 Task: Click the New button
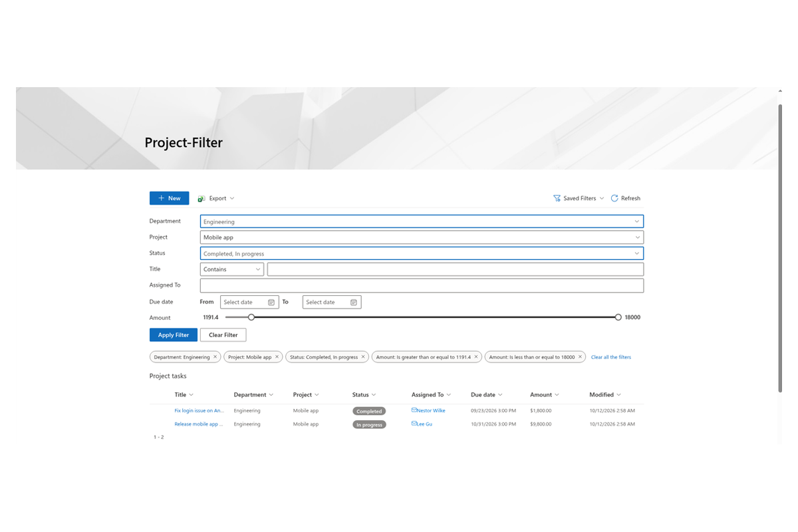[169, 198]
